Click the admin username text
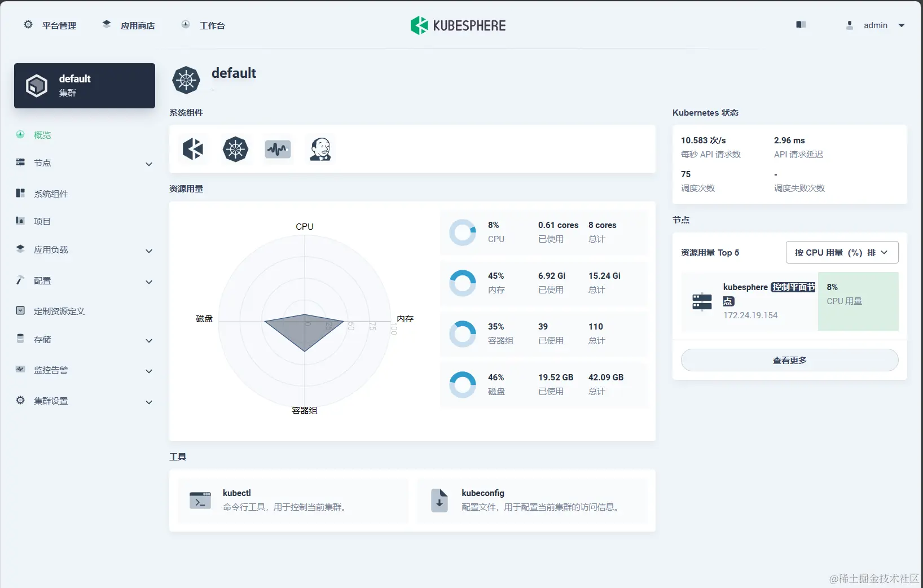Viewport: 923px width, 588px height. coord(876,25)
